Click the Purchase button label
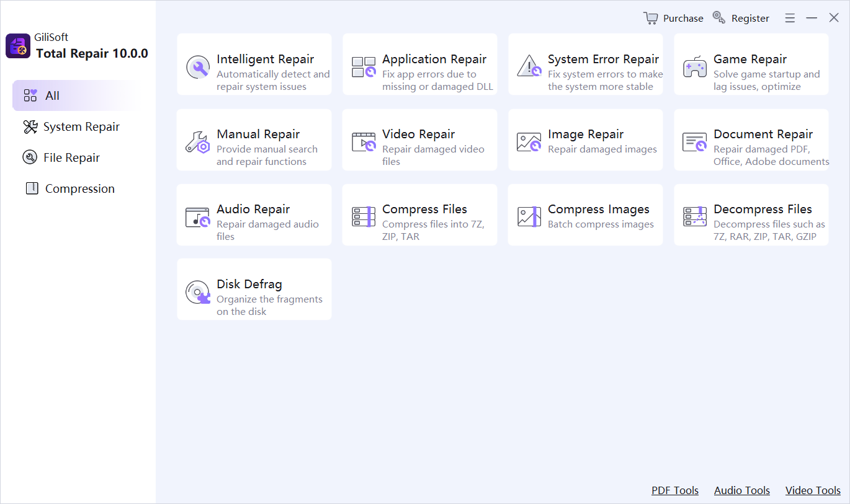Image resolution: width=850 pixels, height=504 pixels. (683, 18)
